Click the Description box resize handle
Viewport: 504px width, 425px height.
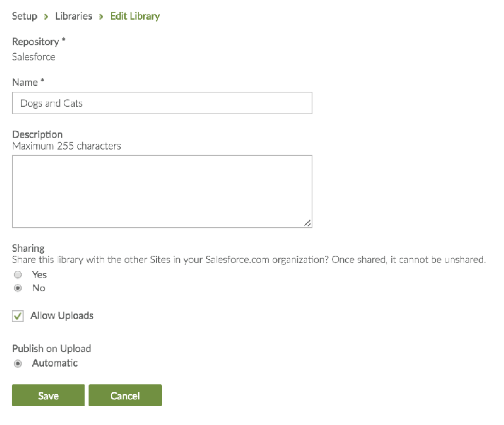pyautogui.click(x=307, y=223)
